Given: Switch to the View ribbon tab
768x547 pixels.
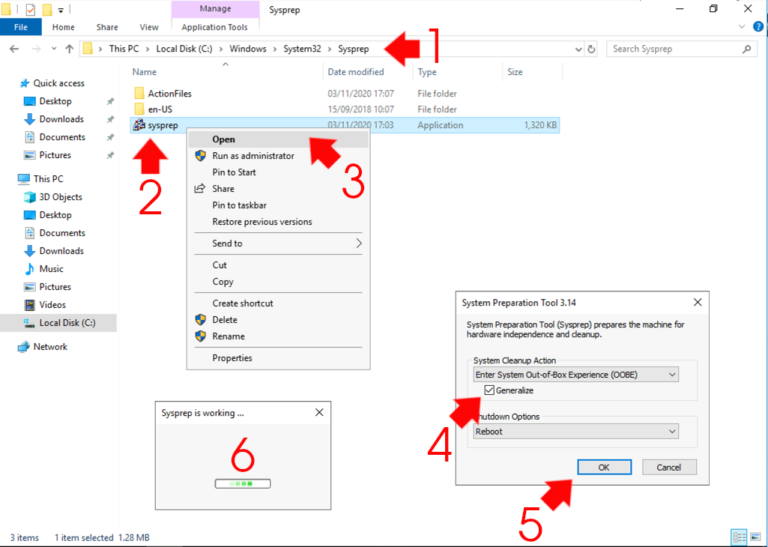Looking at the screenshot, I should tap(149, 27).
